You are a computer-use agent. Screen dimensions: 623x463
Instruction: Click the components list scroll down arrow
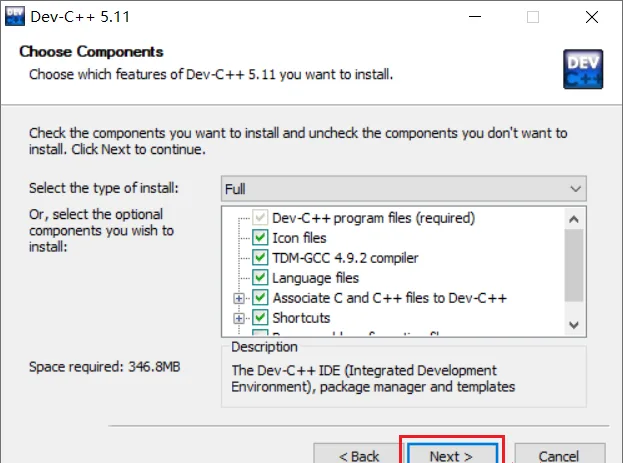coord(574,325)
